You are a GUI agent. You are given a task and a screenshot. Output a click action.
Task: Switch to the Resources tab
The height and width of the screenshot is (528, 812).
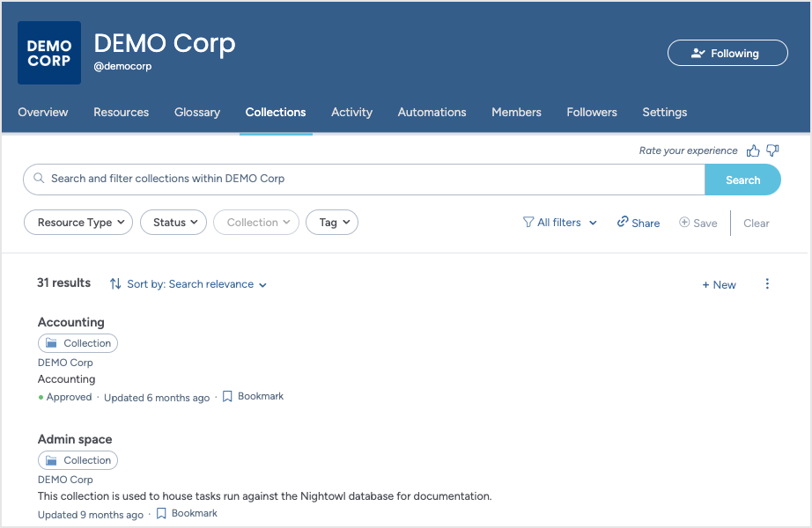122,113
